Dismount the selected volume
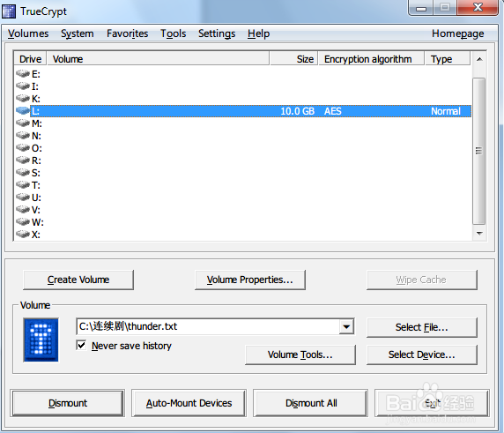This screenshot has height=433, width=504. [68, 403]
